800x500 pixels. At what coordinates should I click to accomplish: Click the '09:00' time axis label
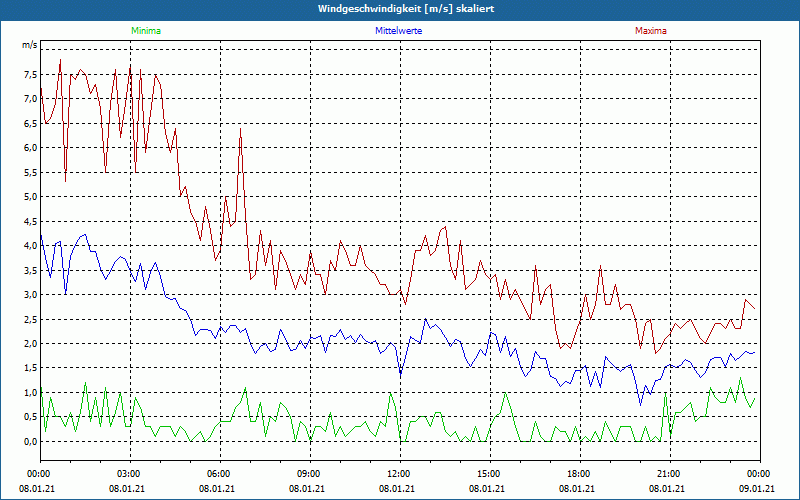310,474
